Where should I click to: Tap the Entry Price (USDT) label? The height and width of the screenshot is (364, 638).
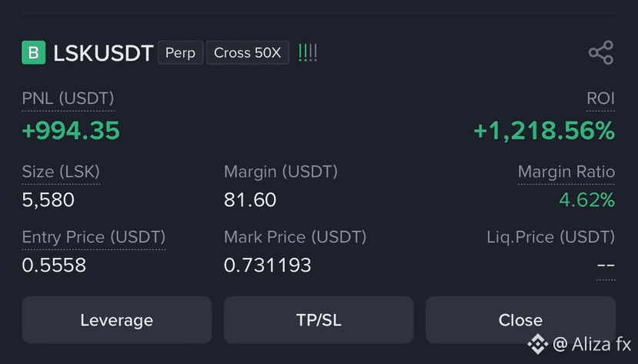94,237
